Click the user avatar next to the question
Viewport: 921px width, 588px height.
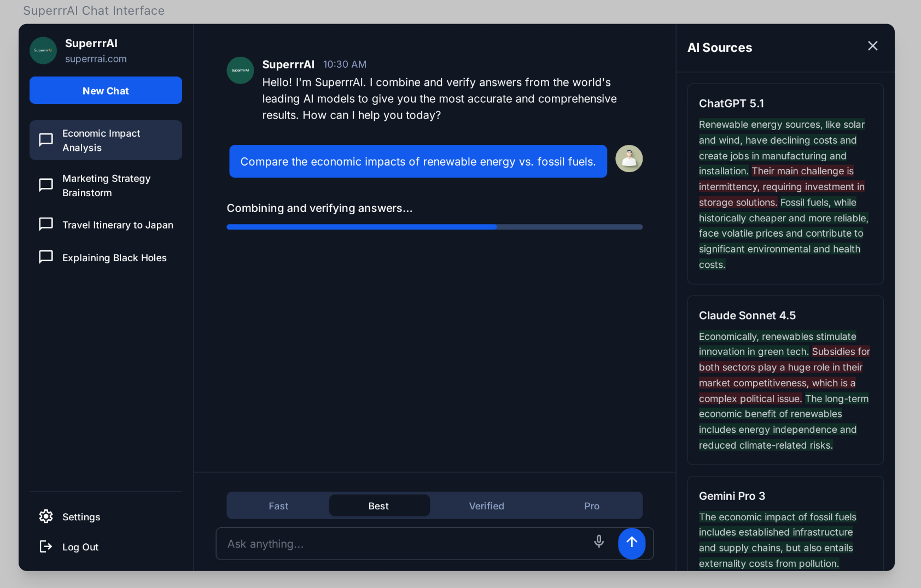click(629, 158)
